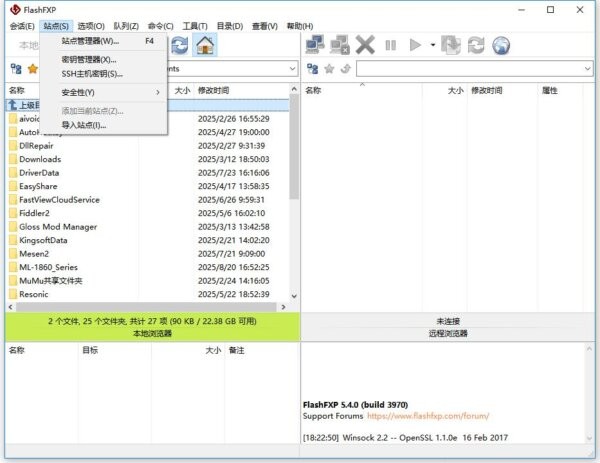The image size is (600, 463).
Task: Click the pause transfer icon
Action: click(390, 45)
